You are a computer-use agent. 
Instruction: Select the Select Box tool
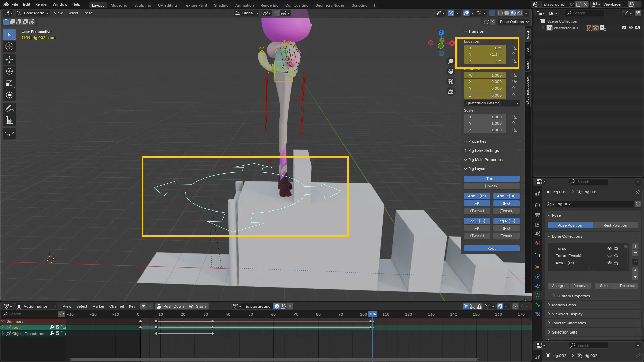click(9, 35)
